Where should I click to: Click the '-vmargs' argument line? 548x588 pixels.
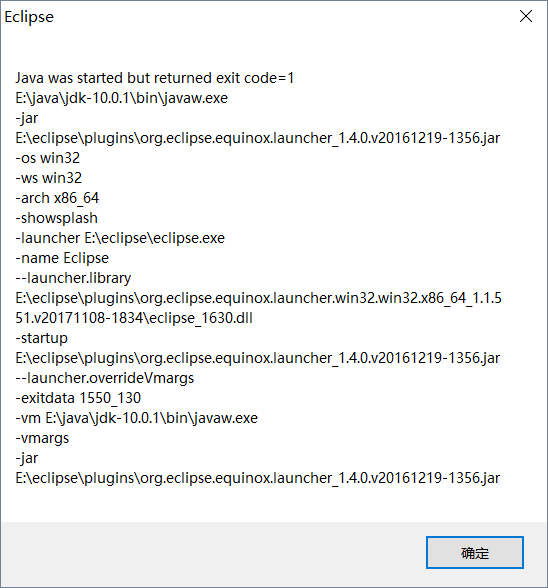pyautogui.click(x=42, y=438)
